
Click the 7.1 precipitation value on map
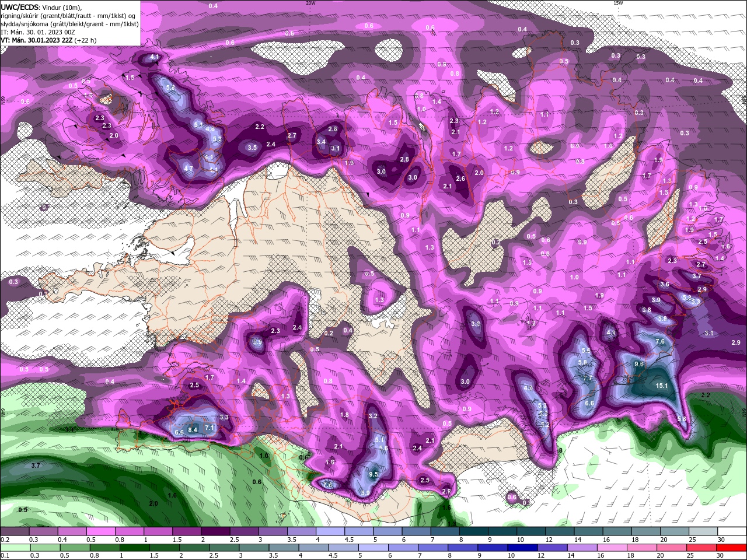210,428
